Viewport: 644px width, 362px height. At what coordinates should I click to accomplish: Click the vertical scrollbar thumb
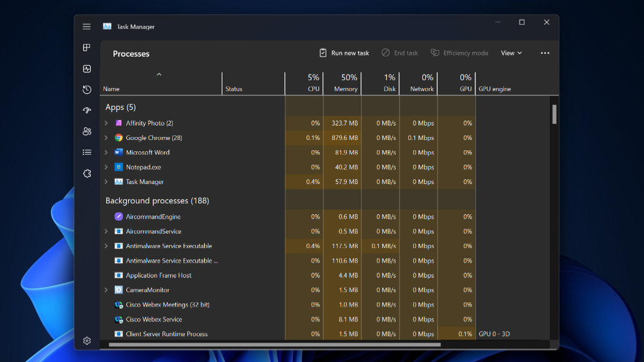pyautogui.click(x=554, y=114)
